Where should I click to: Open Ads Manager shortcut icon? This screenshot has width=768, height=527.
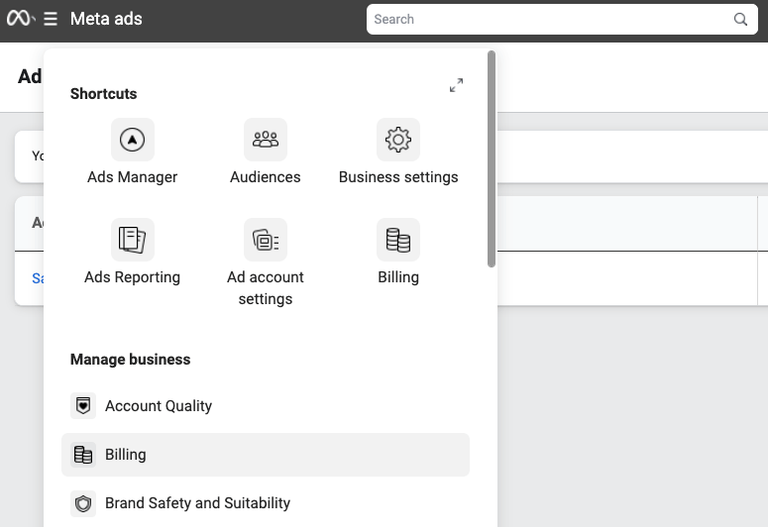132,140
